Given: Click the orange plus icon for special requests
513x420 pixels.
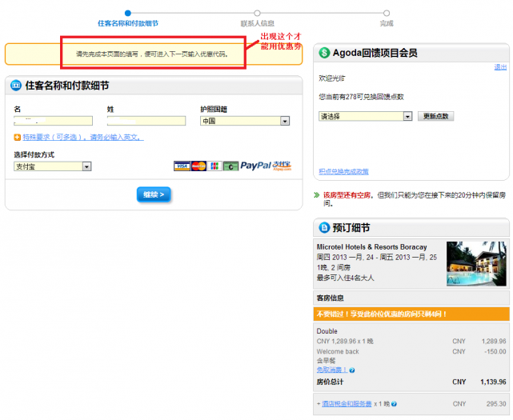Looking at the screenshot, I should pos(17,138).
